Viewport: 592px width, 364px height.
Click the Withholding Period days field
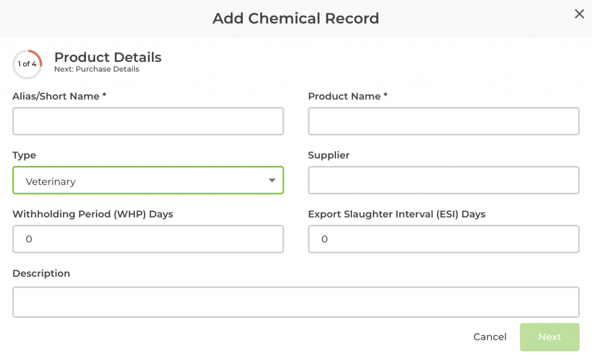148,239
